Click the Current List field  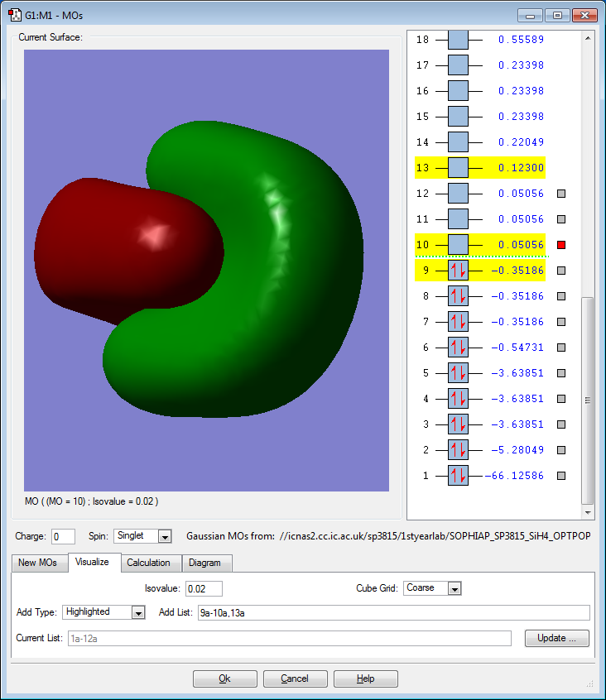(x=290, y=639)
